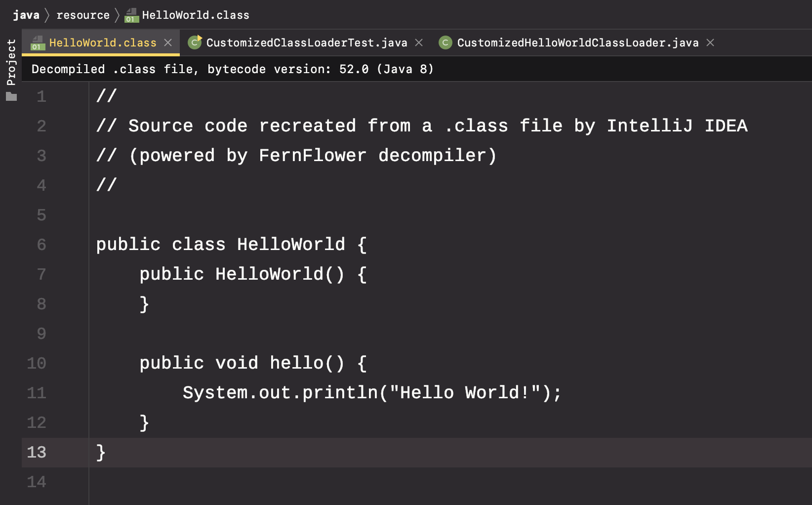Close the HelloWorld.class tab

[168, 43]
